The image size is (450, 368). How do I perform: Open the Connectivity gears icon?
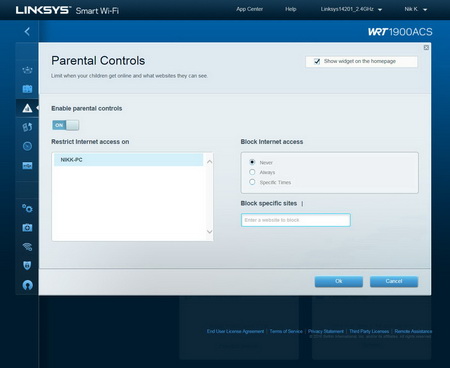27,208
